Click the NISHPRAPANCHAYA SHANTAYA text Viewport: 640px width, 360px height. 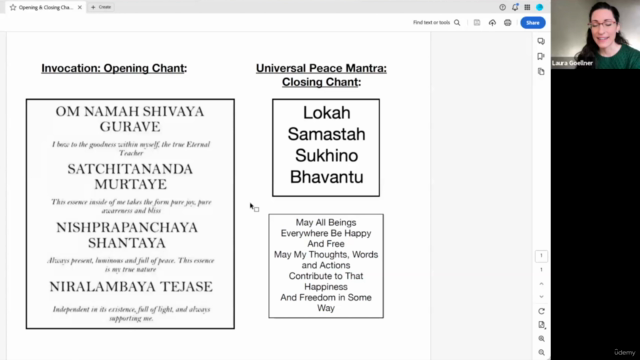point(127,235)
